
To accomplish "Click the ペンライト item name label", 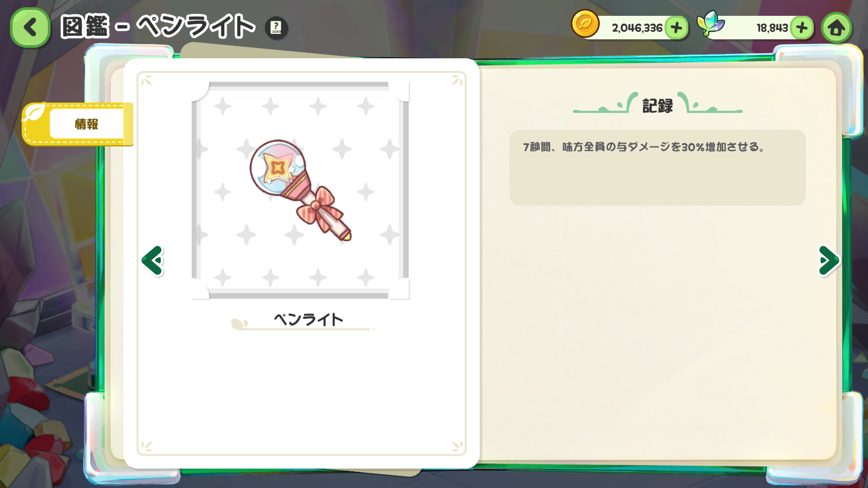I will [x=308, y=319].
